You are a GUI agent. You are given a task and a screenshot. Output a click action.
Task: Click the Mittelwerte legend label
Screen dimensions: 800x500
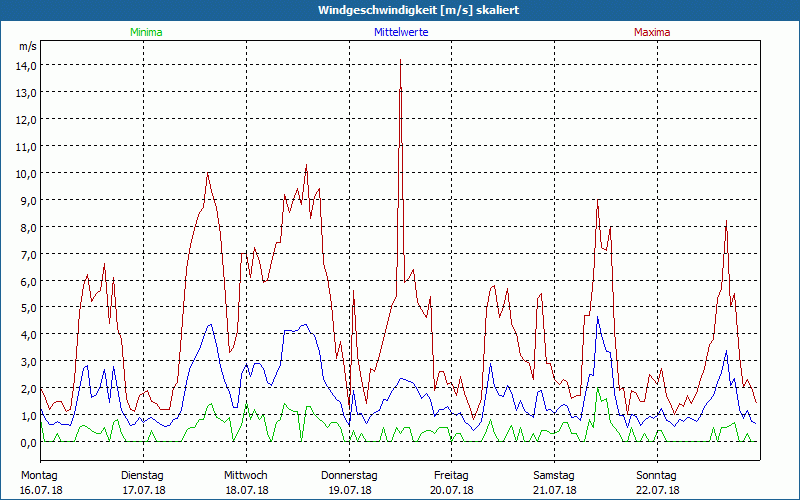pos(401,32)
